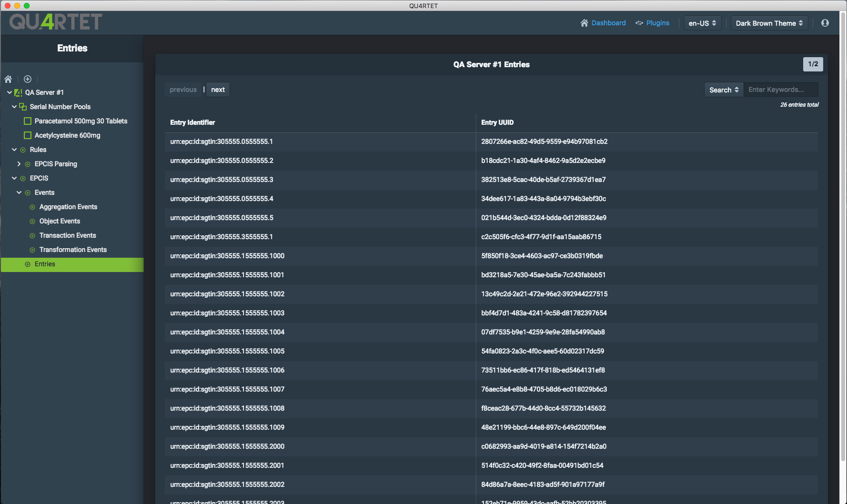
Task: Click the previous page button
Action: (183, 90)
